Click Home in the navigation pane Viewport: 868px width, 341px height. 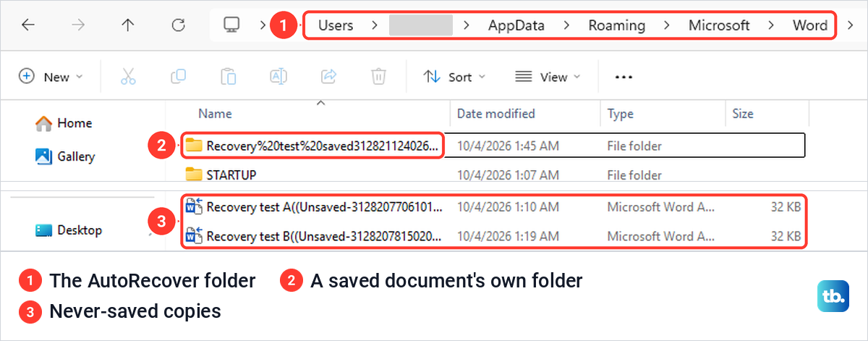click(x=75, y=123)
